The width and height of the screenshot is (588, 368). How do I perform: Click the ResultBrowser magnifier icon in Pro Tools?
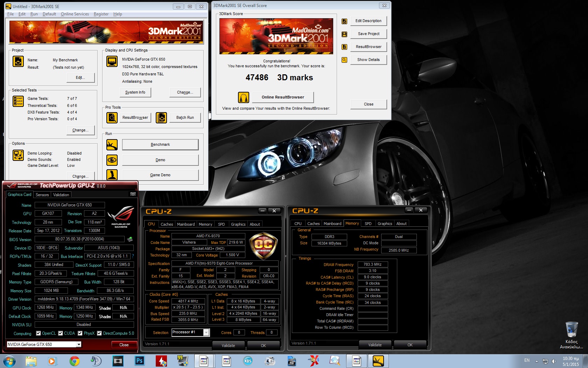pos(112,118)
